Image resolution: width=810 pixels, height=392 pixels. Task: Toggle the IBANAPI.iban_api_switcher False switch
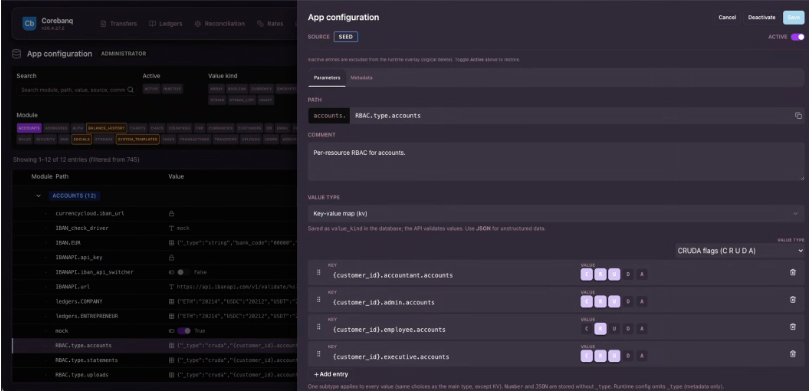click(x=183, y=272)
